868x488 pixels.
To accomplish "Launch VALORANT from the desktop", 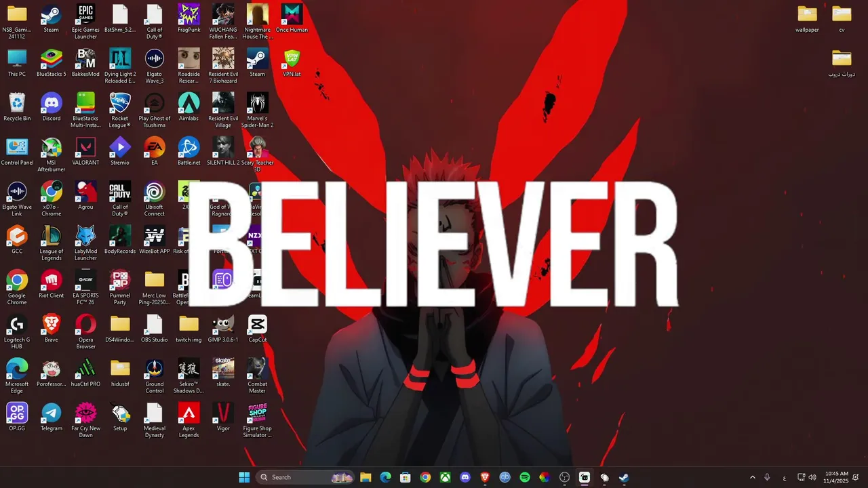I will [x=85, y=151].
